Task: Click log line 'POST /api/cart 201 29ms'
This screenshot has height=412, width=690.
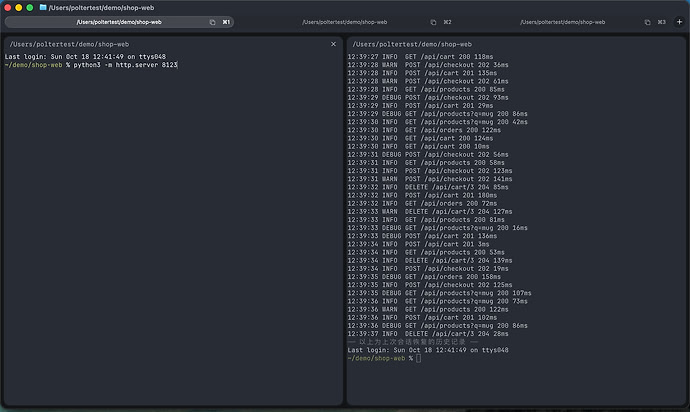Action: [420, 105]
